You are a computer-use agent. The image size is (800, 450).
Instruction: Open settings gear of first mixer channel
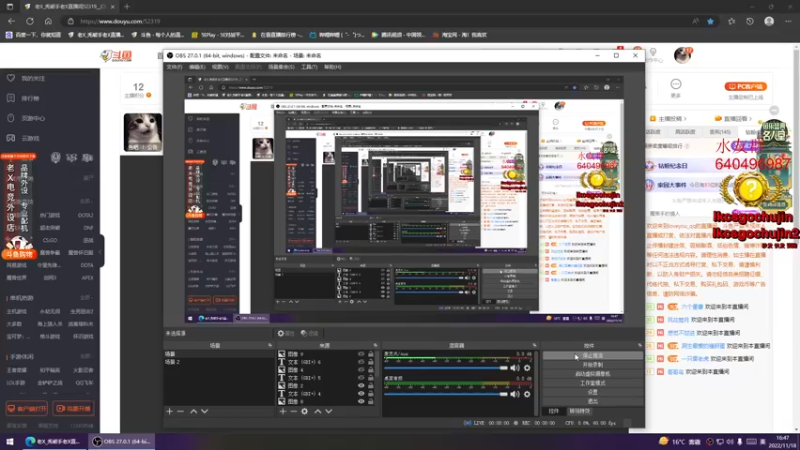click(527, 368)
